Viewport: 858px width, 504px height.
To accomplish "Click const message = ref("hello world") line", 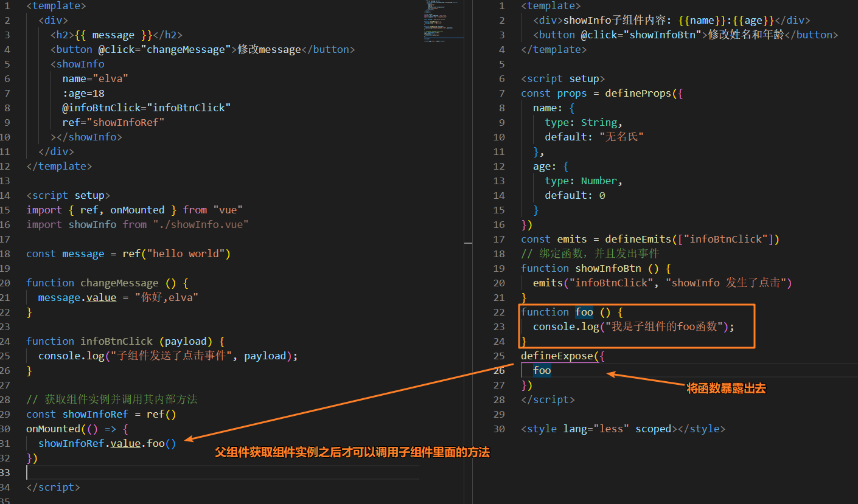I will (128, 254).
